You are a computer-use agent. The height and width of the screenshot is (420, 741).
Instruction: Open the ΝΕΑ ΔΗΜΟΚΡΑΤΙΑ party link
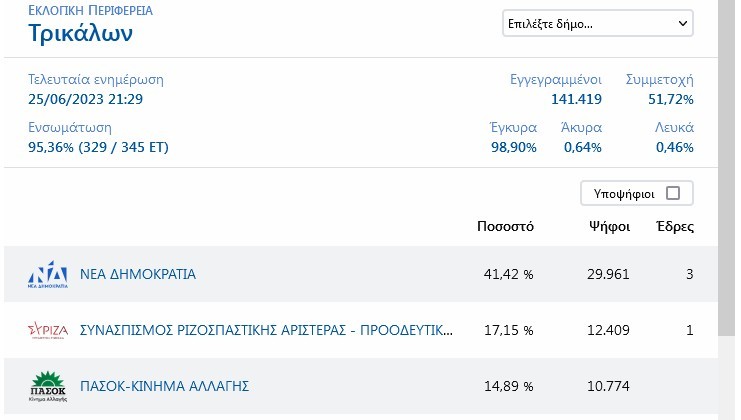pyautogui.click(x=138, y=274)
